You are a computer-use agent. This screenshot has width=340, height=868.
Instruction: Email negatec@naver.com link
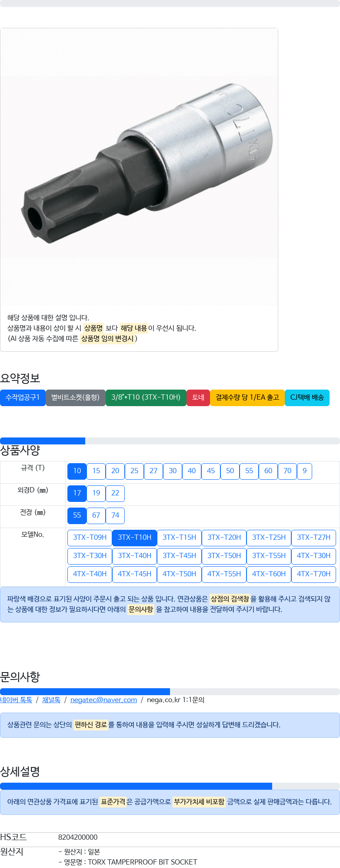tap(103, 700)
